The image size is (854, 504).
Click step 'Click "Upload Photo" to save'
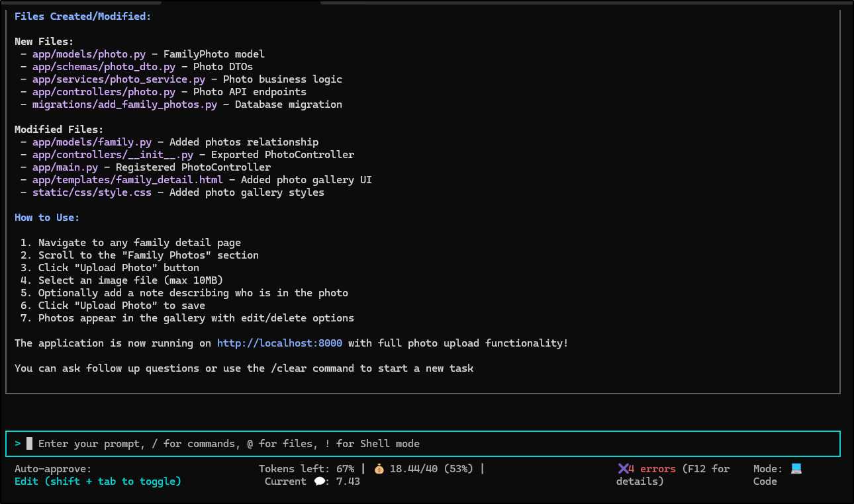pos(122,306)
